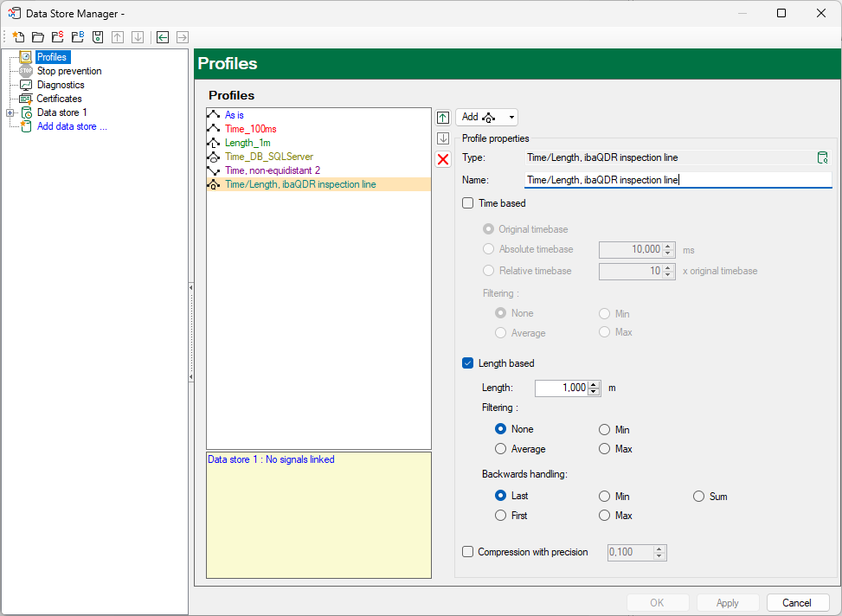Click the Certificates icon in tree
The height and width of the screenshot is (616, 842).
coord(26,99)
